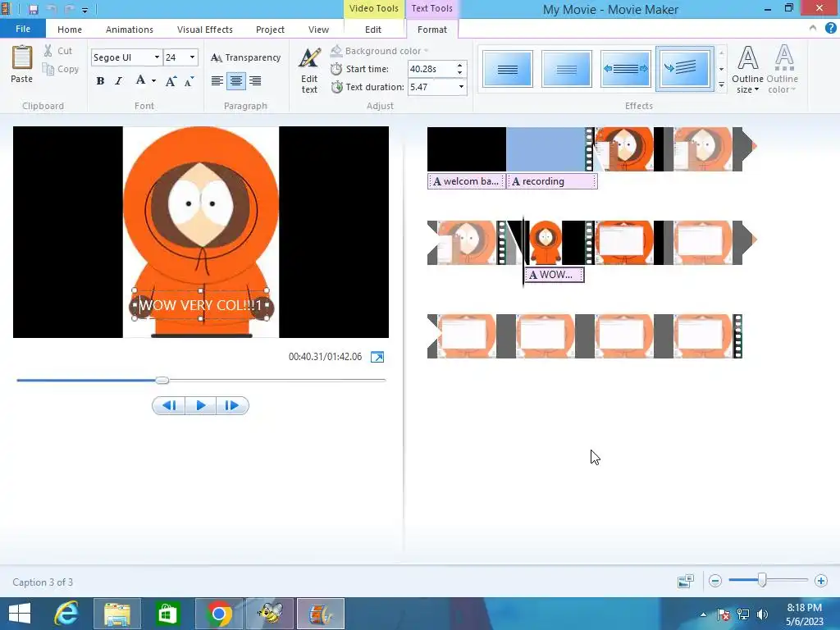Open the Outline color menu
This screenshot has width=840, height=630.
click(x=782, y=70)
